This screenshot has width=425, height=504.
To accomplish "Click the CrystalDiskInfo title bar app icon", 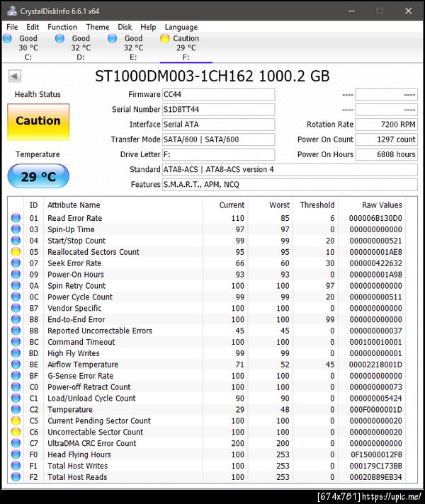I will (x=12, y=11).
